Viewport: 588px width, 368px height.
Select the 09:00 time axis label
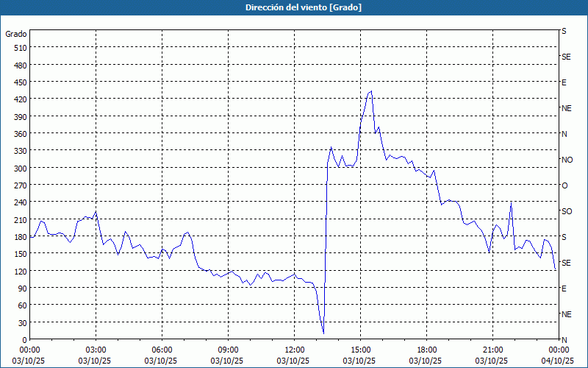228,350
